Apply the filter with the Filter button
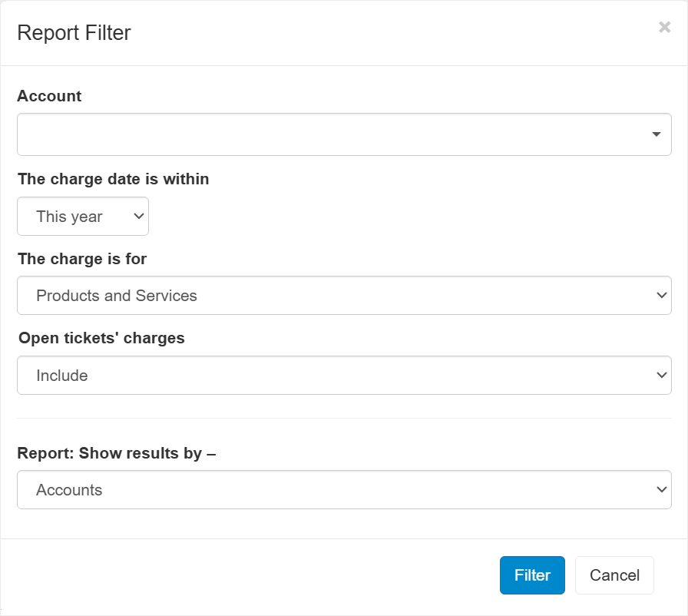Screen dimensions: 688x616 [532, 575]
